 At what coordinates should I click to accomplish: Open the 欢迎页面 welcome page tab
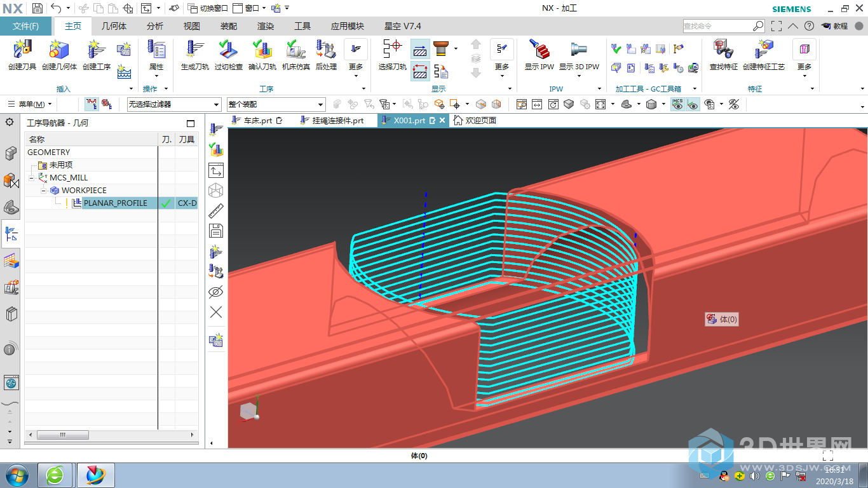point(475,120)
